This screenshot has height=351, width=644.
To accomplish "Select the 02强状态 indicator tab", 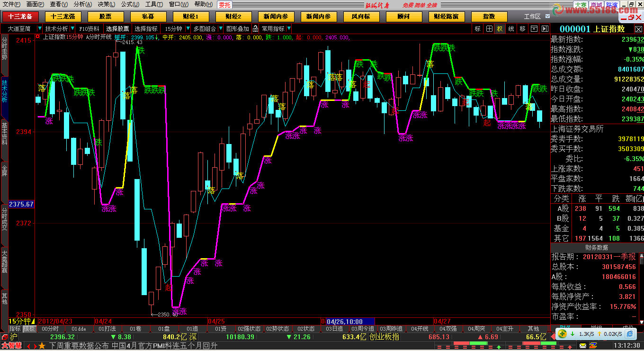I will [249, 329].
